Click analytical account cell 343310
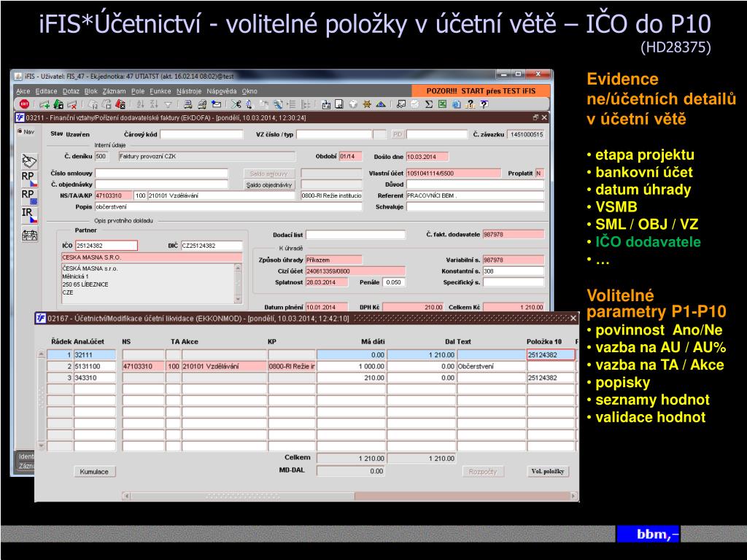 (x=95, y=378)
